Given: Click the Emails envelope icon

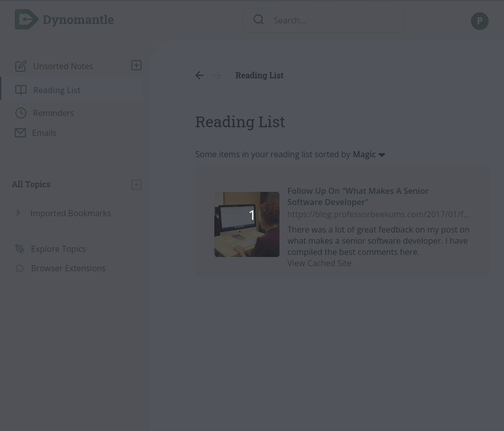Looking at the screenshot, I should [x=20, y=133].
